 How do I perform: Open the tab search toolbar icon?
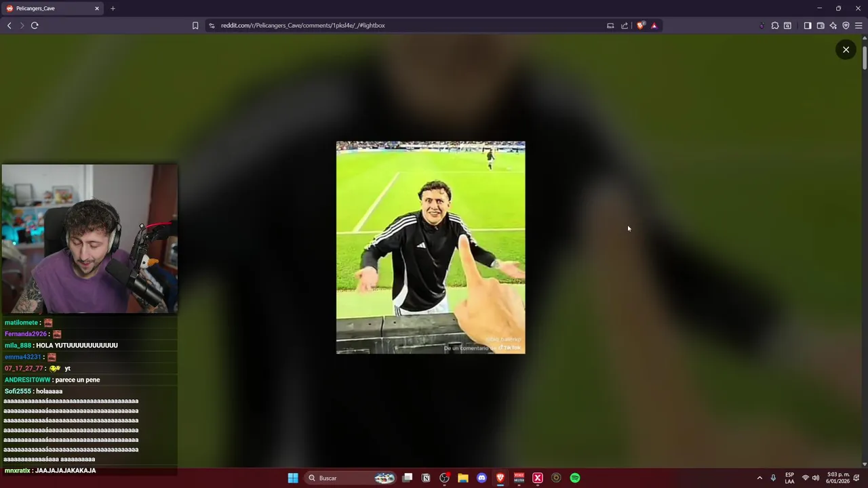pyautogui.click(x=787, y=26)
